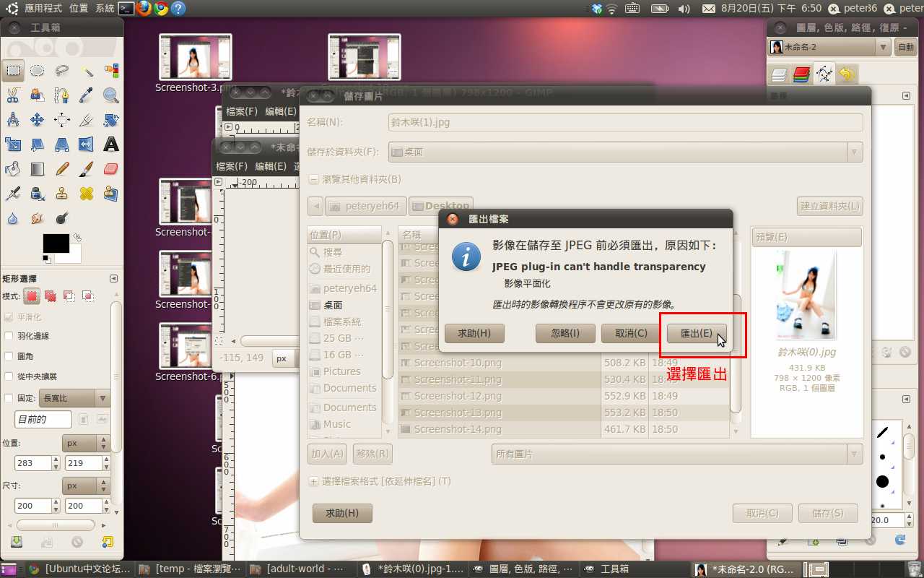Click 匯出(E) in the export dialog
924x578 pixels.
click(x=697, y=333)
